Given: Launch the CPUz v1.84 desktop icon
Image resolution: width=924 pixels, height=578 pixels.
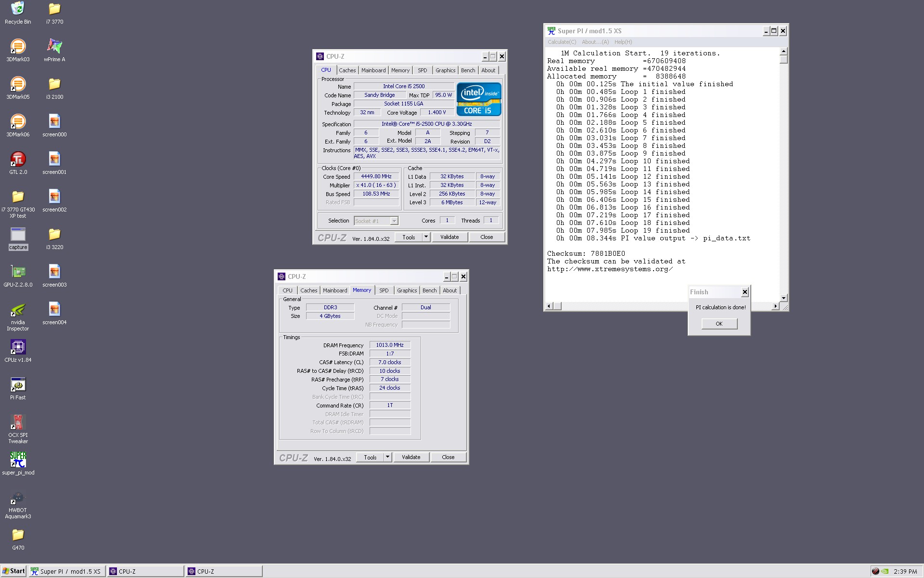Looking at the screenshot, I should point(18,351).
